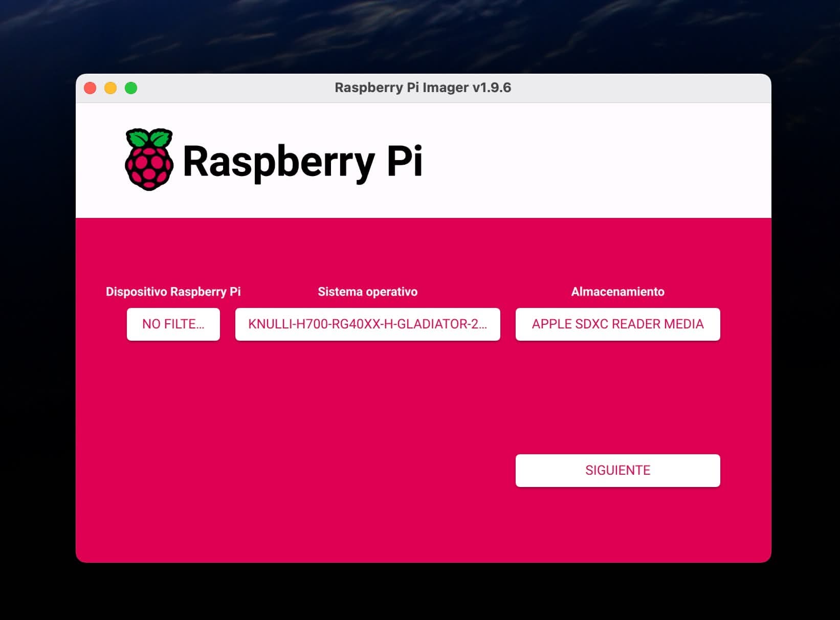Minimize the window with the yellow button
Image resolution: width=840 pixels, height=620 pixels.
tap(110, 88)
